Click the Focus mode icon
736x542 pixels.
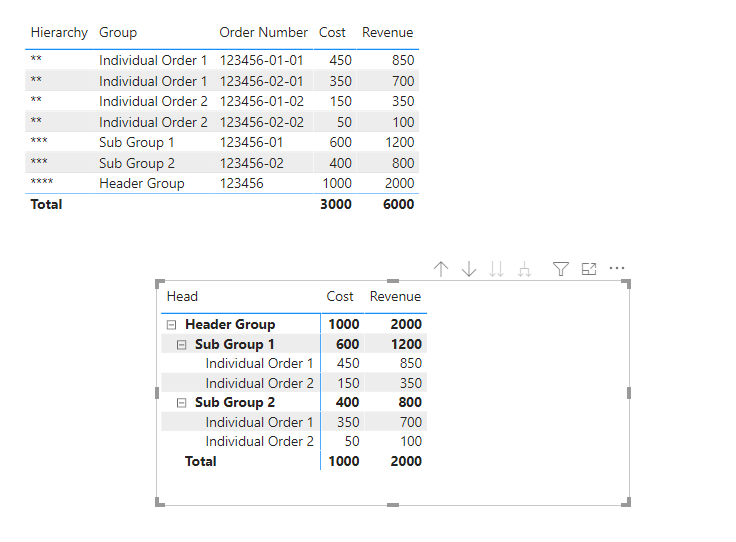(589, 269)
